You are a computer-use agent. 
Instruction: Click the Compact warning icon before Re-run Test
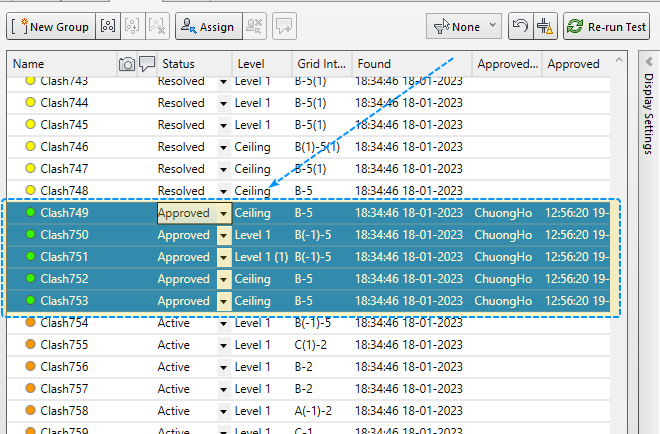click(x=545, y=27)
